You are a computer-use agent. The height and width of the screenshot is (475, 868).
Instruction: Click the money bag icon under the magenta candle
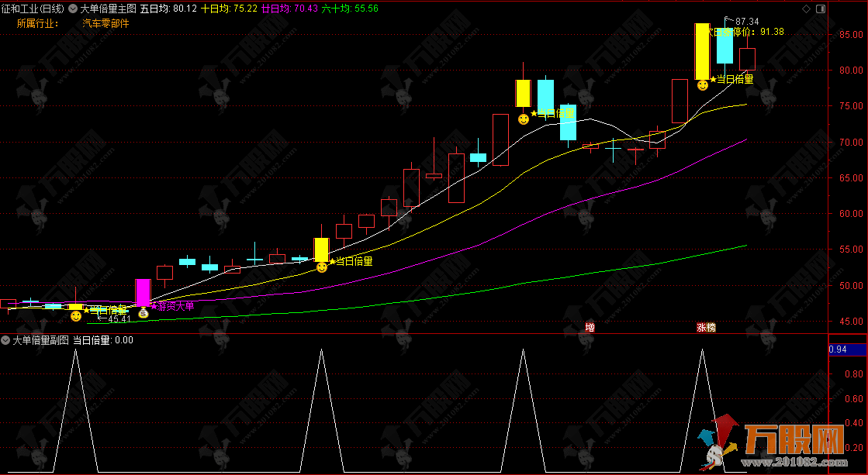click(x=143, y=314)
